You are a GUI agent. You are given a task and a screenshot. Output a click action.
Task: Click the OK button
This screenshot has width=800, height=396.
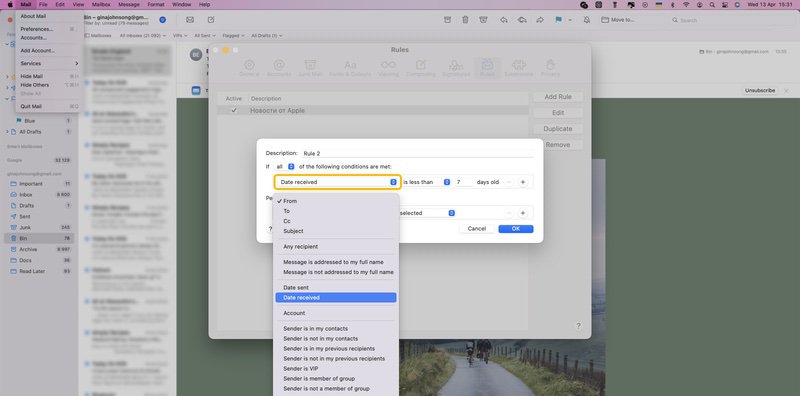[x=516, y=229]
